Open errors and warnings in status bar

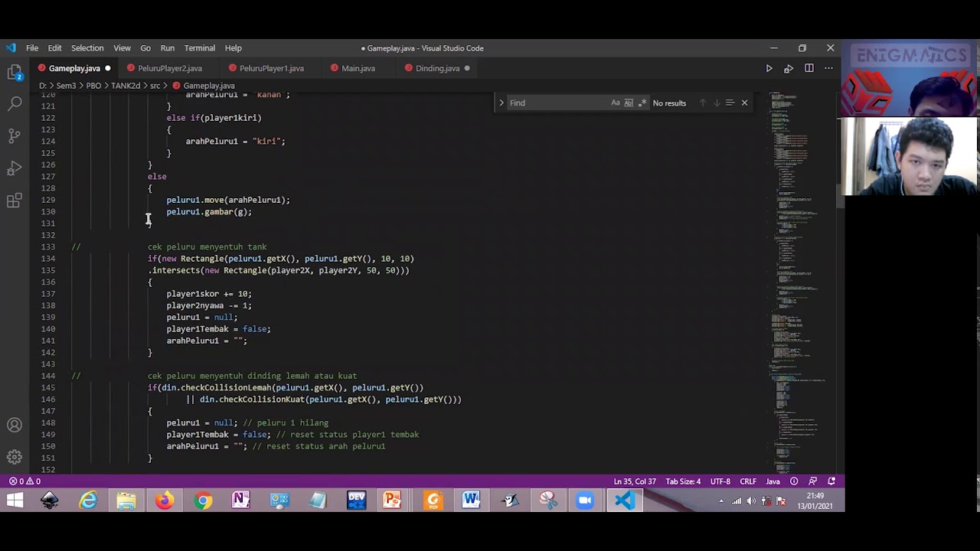(24, 481)
